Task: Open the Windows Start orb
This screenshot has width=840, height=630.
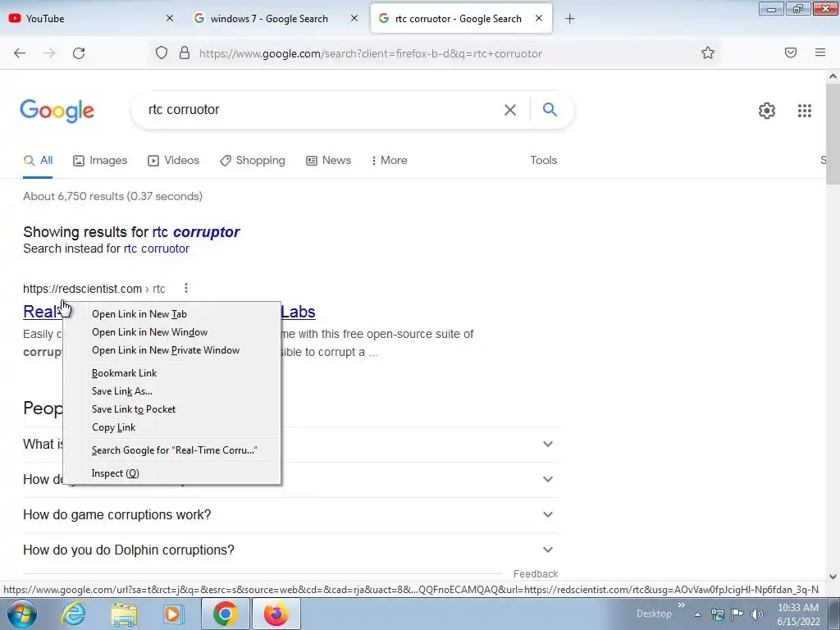Action: (x=21, y=614)
